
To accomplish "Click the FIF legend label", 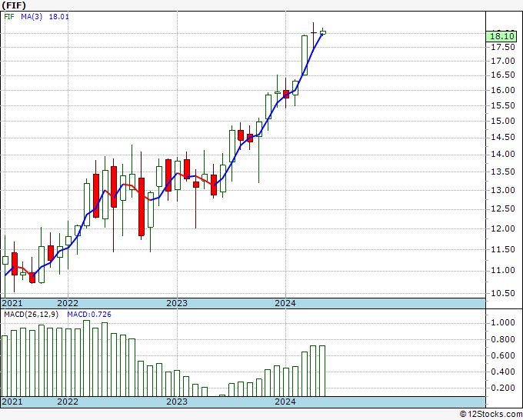I will pyautogui.click(x=9, y=17).
